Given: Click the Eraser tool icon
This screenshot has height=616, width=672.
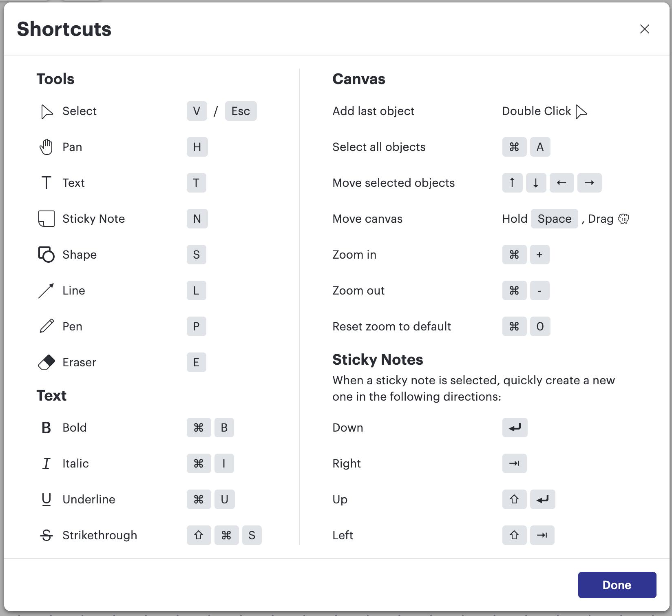Looking at the screenshot, I should point(46,362).
